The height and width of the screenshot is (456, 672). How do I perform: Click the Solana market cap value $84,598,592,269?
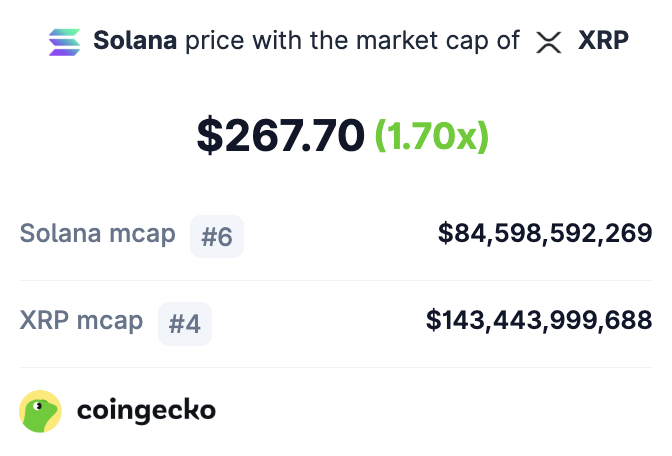pyautogui.click(x=545, y=234)
